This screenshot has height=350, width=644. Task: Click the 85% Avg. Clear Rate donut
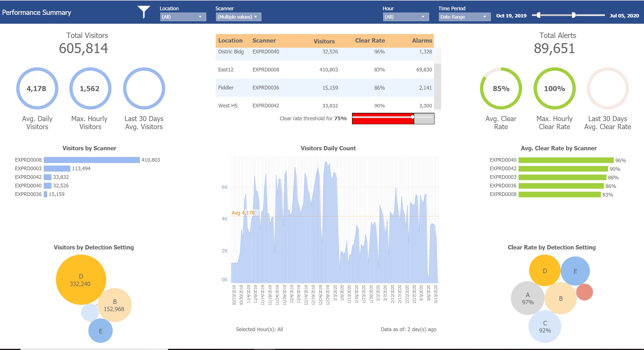tap(501, 89)
